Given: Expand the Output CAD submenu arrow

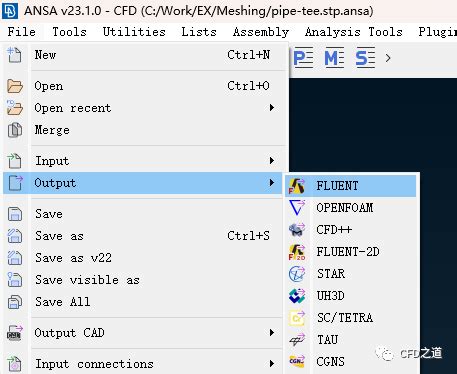Looking at the screenshot, I should coord(272,333).
